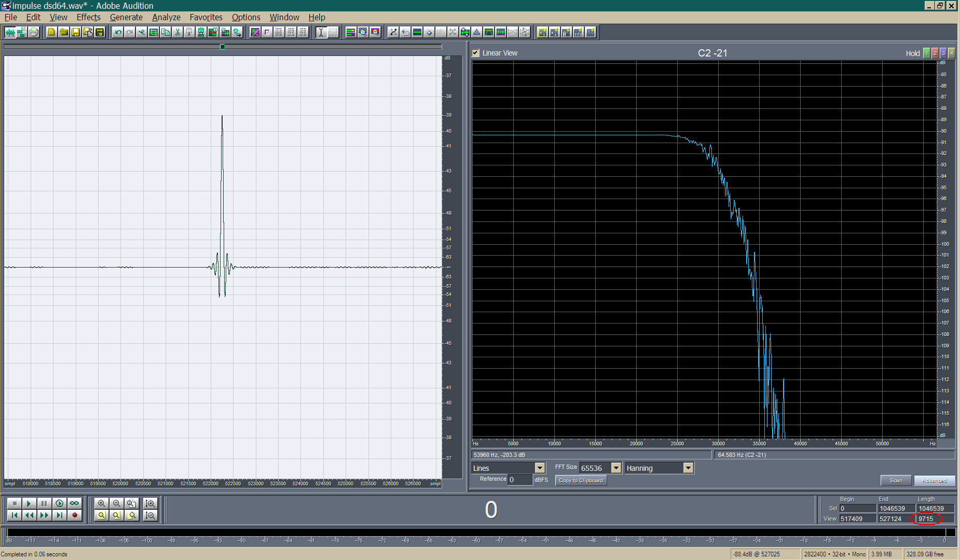Open a file with yellow folder icon

pyautogui.click(x=63, y=32)
